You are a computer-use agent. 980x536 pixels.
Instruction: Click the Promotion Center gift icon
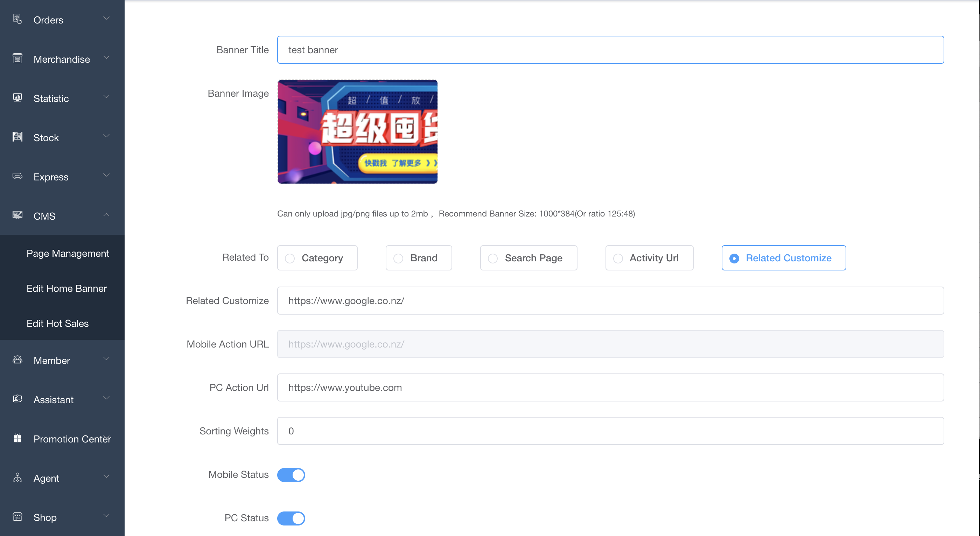(17, 438)
